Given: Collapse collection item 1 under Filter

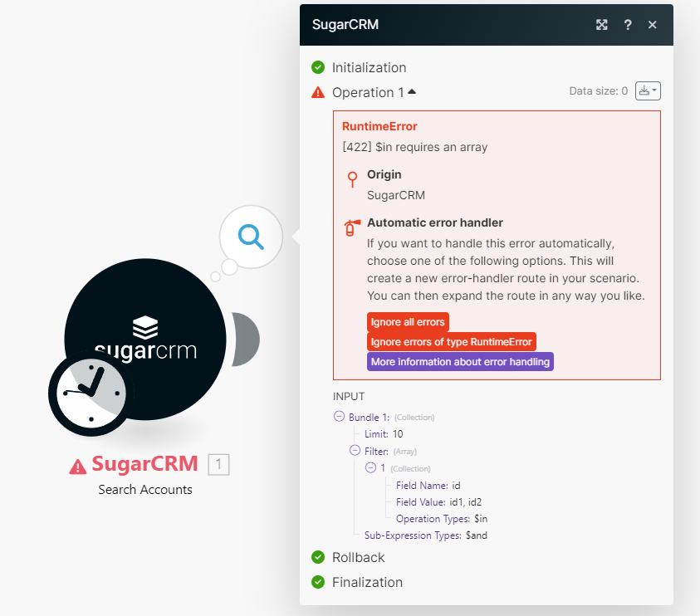Looking at the screenshot, I should coord(370,467).
